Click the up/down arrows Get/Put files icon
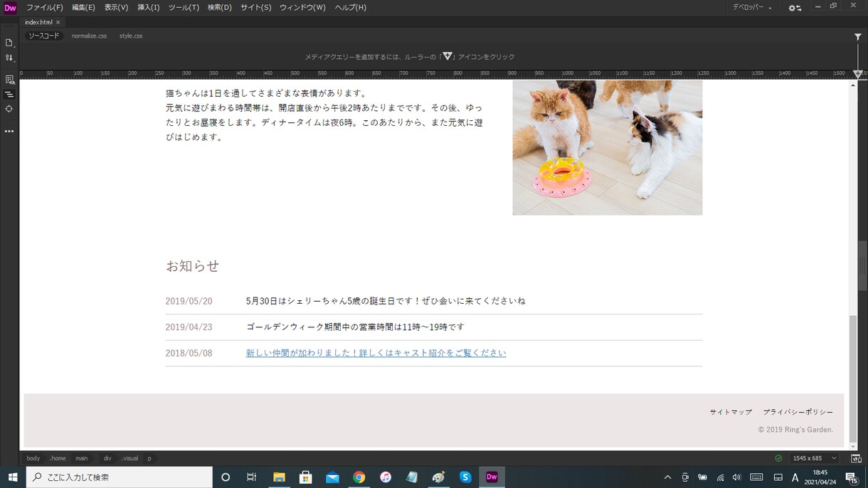The width and height of the screenshot is (868, 488). (x=9, y=58)
